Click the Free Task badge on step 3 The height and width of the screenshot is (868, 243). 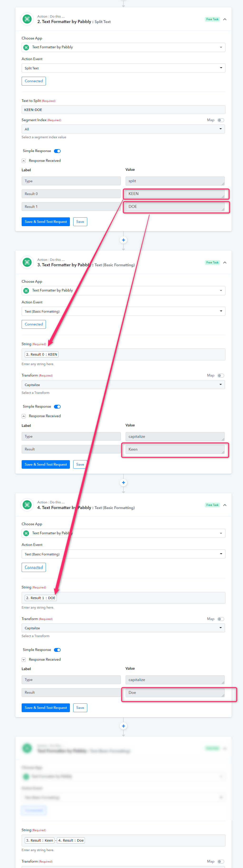(x=213, y=262)
